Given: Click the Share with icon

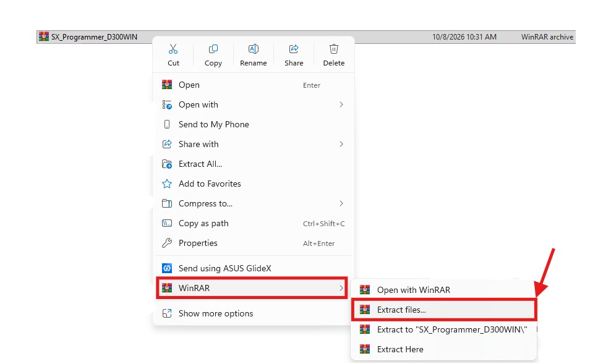Looking at the screenshot, I should [x=167, y=144].
